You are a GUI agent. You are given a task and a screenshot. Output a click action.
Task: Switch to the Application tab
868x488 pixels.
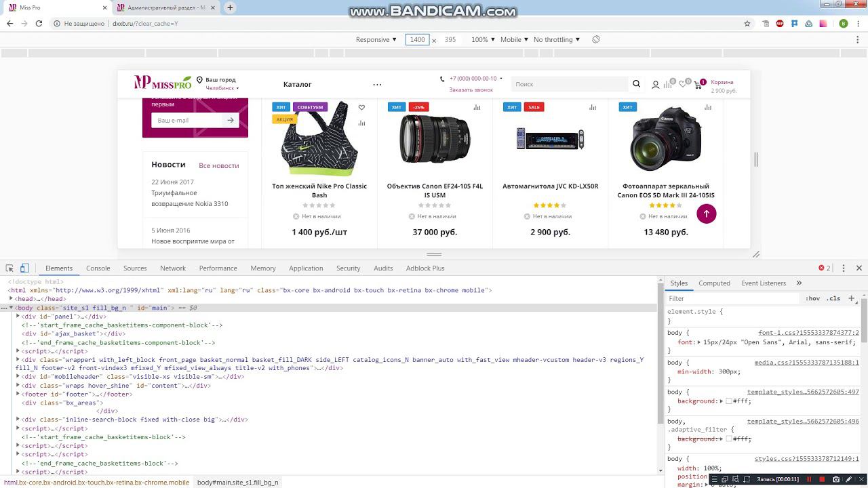[306, 268]
